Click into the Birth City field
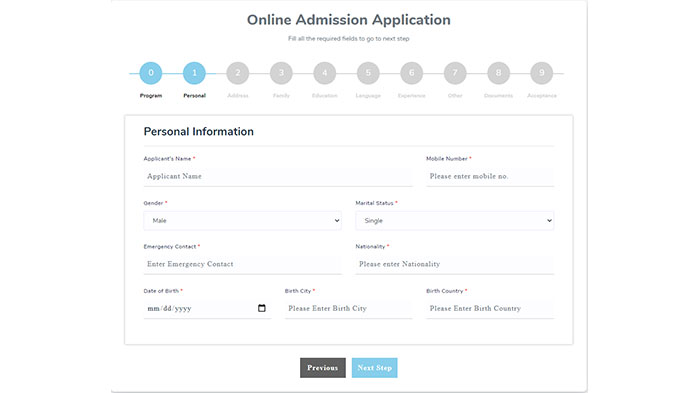 pyautogui.click(x=349, y=309)
